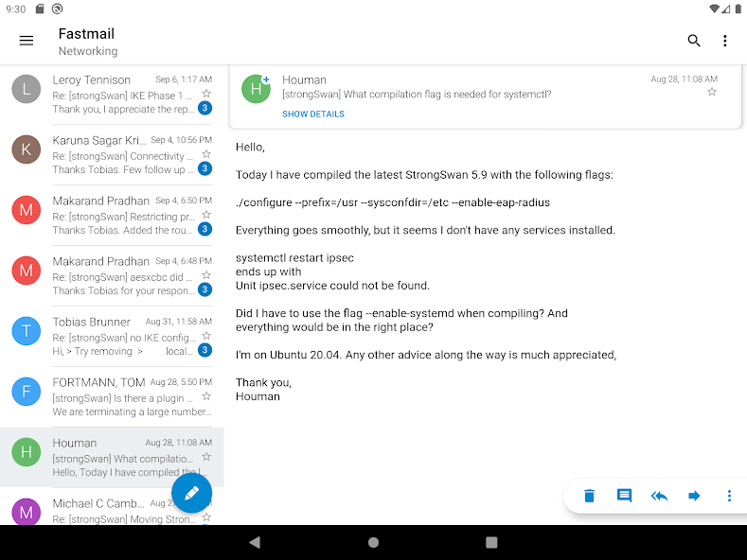The width and height of the screenshot is (747, 560).
Task: Open the hamburger navigation menu
Action: pyautogui.click(x=27, y=41)
